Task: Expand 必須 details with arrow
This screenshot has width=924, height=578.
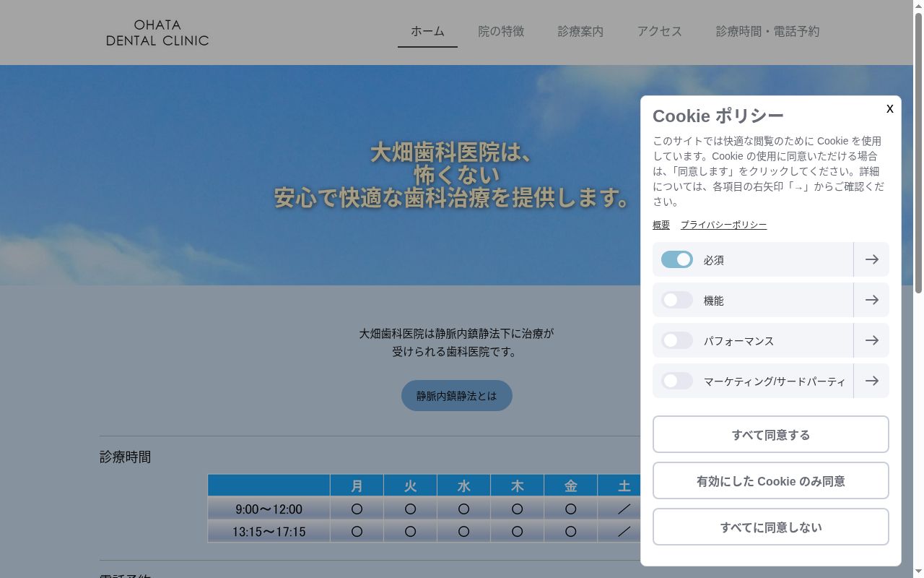Action: point(871,259)
